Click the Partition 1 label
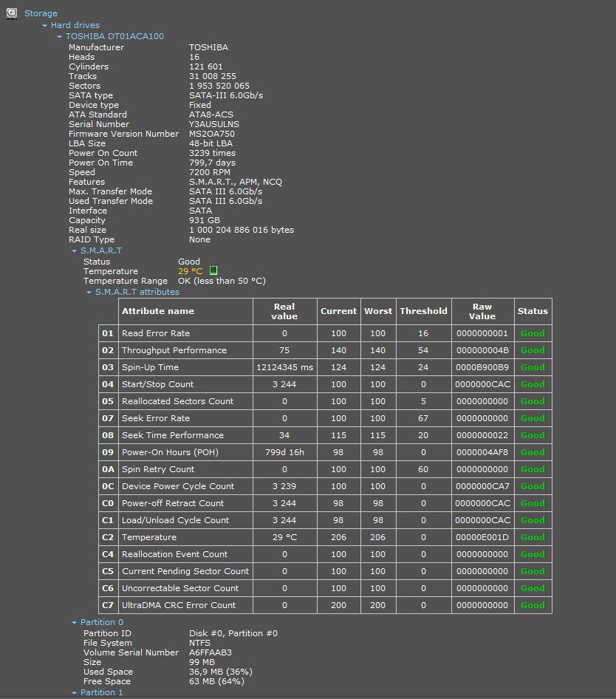Viewport: 616px width, 699px height. tap(102, 692)
